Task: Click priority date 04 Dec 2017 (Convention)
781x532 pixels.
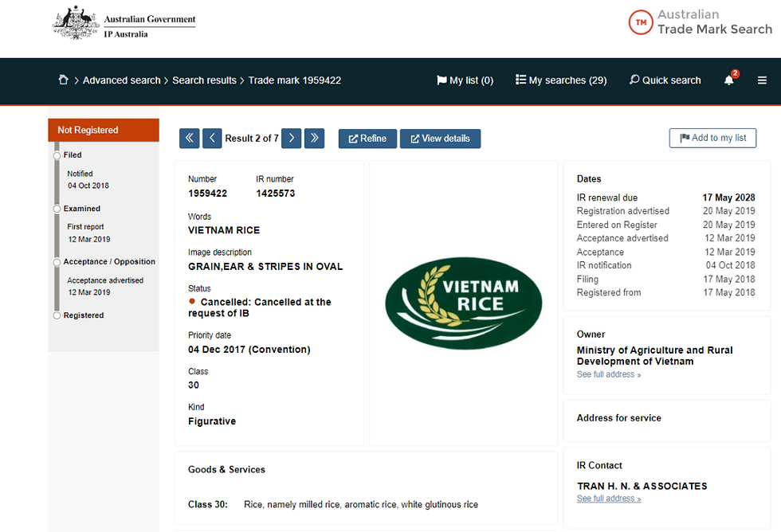Action: pos(249,350)
